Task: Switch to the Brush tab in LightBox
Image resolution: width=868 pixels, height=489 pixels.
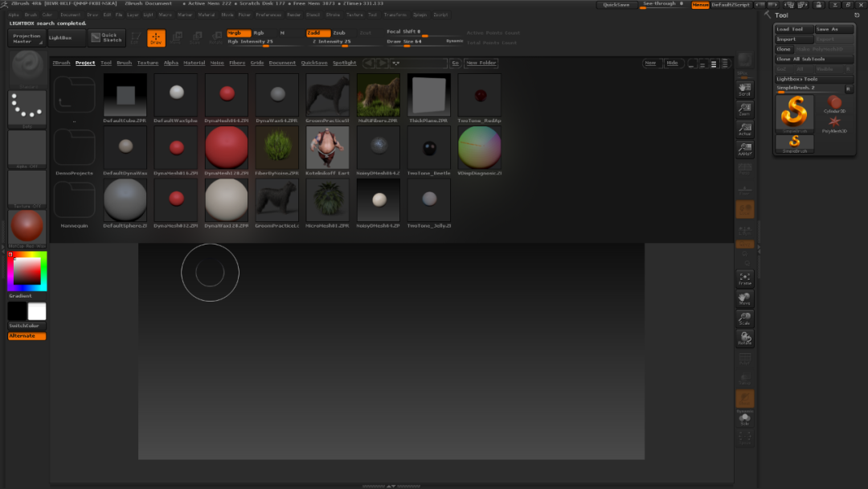Action: point(124,63)
